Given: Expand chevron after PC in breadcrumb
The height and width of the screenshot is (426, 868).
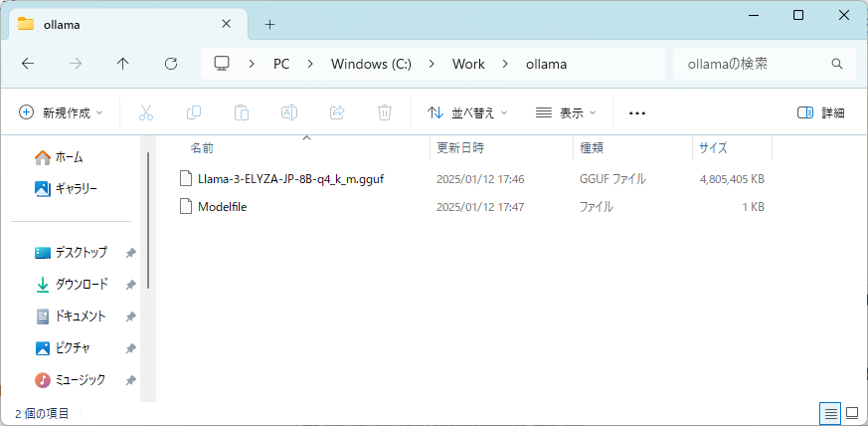Looking at the screenshot, I should 310,65.
